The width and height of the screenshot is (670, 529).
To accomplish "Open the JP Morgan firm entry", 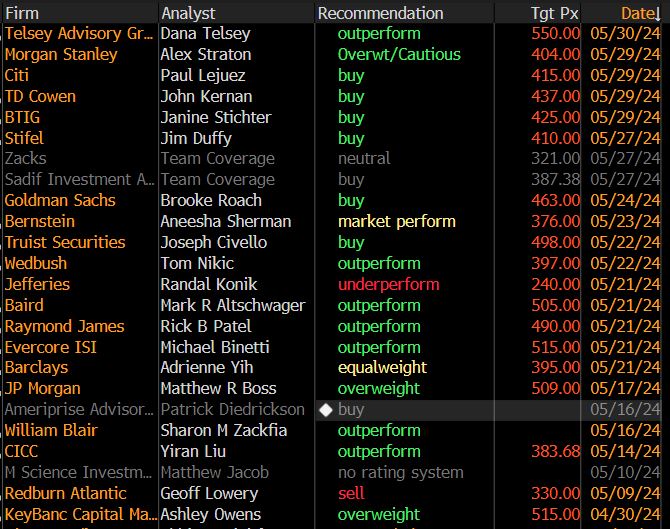I will click(x=43, y=388).
